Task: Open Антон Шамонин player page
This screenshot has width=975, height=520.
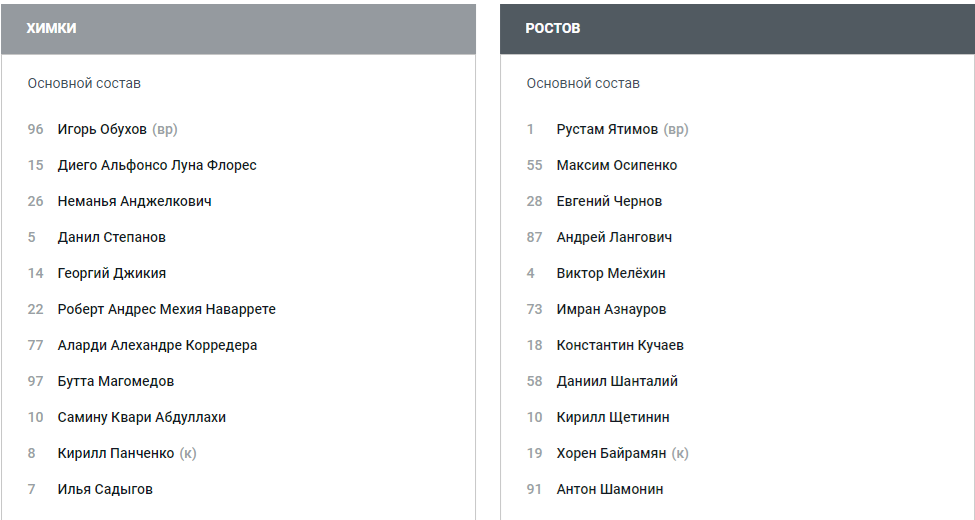Action: click(609, 489)
